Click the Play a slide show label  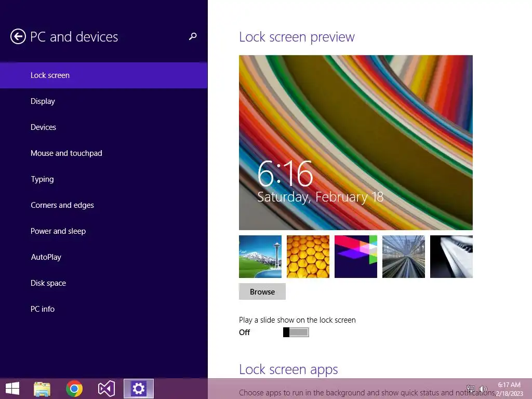click(297, 320)
